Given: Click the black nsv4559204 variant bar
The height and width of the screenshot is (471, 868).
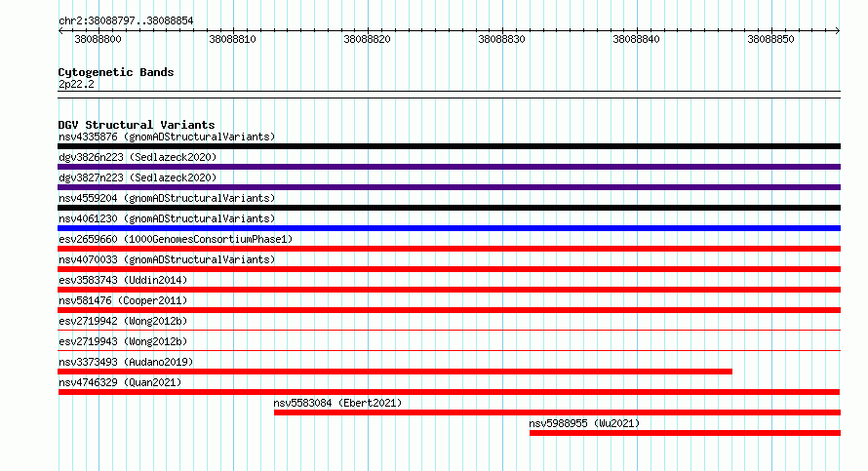Looking at the screenshot, I should point(449,208).
